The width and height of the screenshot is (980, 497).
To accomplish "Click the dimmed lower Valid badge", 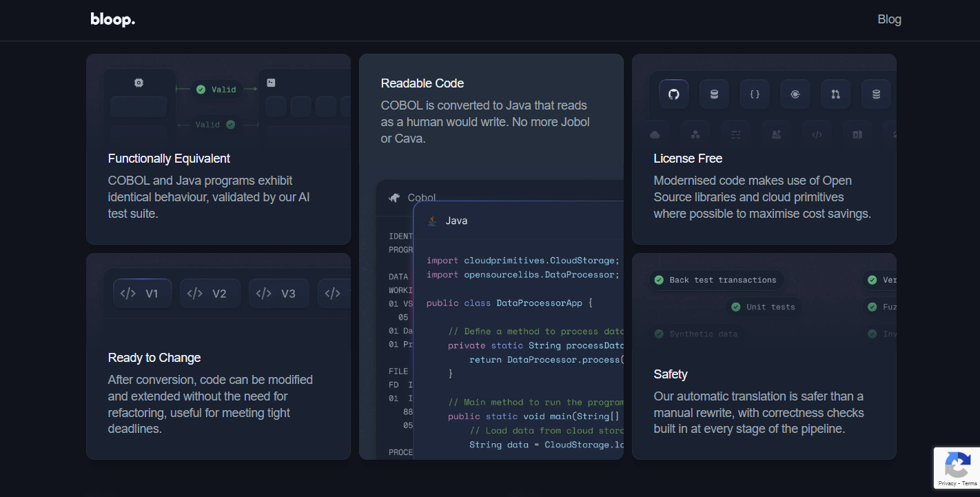I will click(215, 125).
